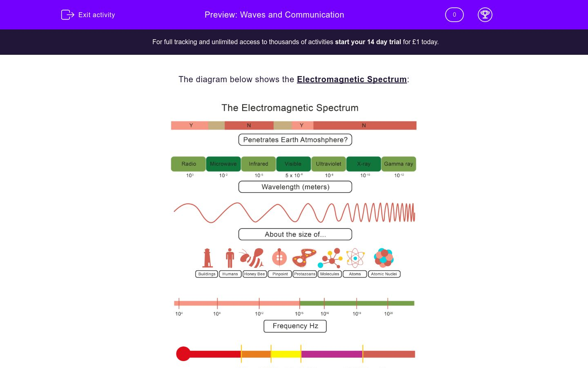The image size is (588, 368).
Task: Expand the Penetrates Earth Atmosphere label
Action: pyautogui.click(x=295, y=139)
